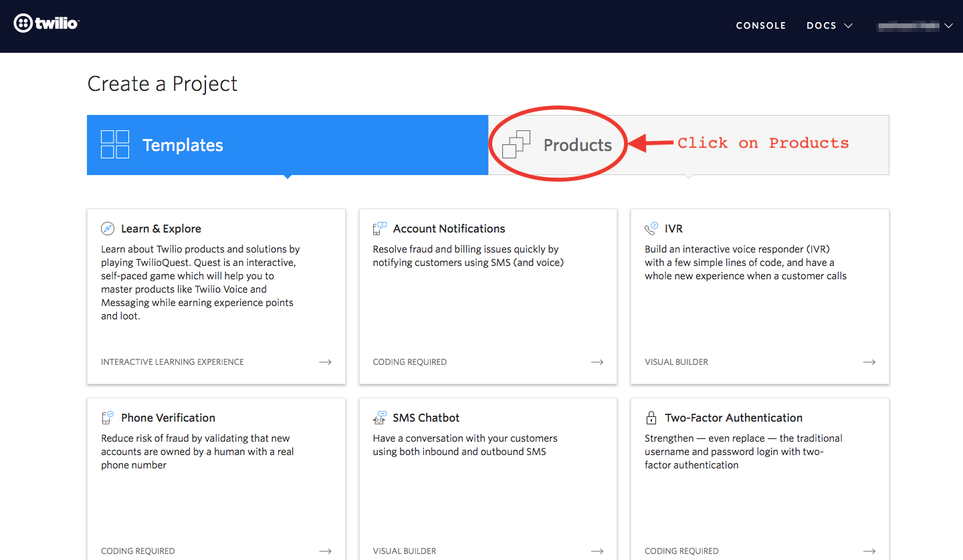
Task: Open the Phone Verification template title
Action: click(168, 418)
